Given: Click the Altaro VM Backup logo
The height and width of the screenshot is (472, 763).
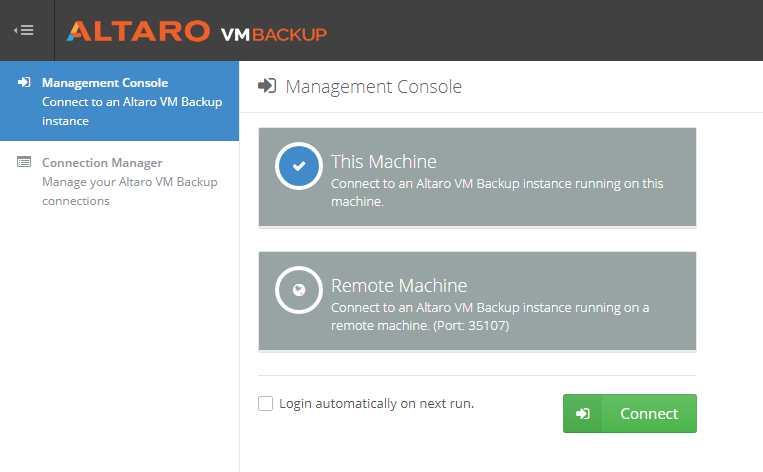Looking at the screenshot, I should pos(196,32).
